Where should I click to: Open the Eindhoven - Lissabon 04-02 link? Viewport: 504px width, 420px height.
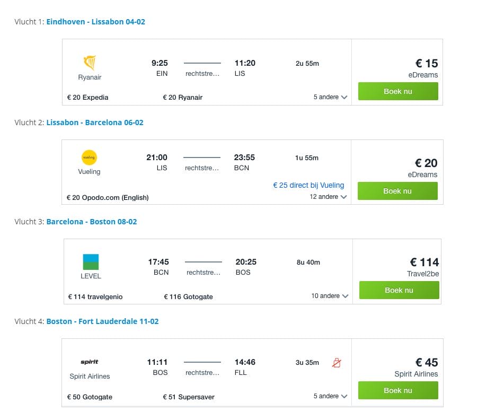pos(96,22)
